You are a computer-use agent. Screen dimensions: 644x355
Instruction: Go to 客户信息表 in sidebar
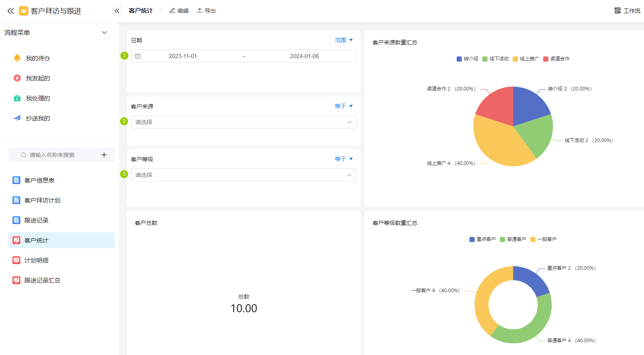coord(61,180)
